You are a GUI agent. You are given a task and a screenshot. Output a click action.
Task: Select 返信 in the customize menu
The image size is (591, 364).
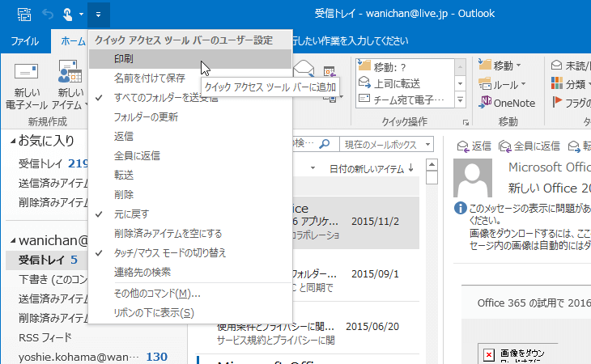(x=190, y=136)
